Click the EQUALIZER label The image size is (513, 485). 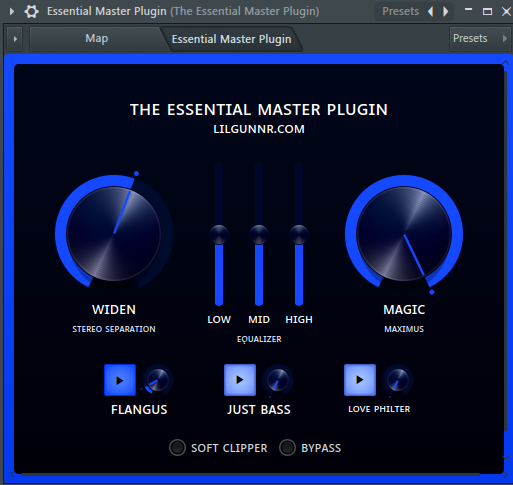[259, 339]
